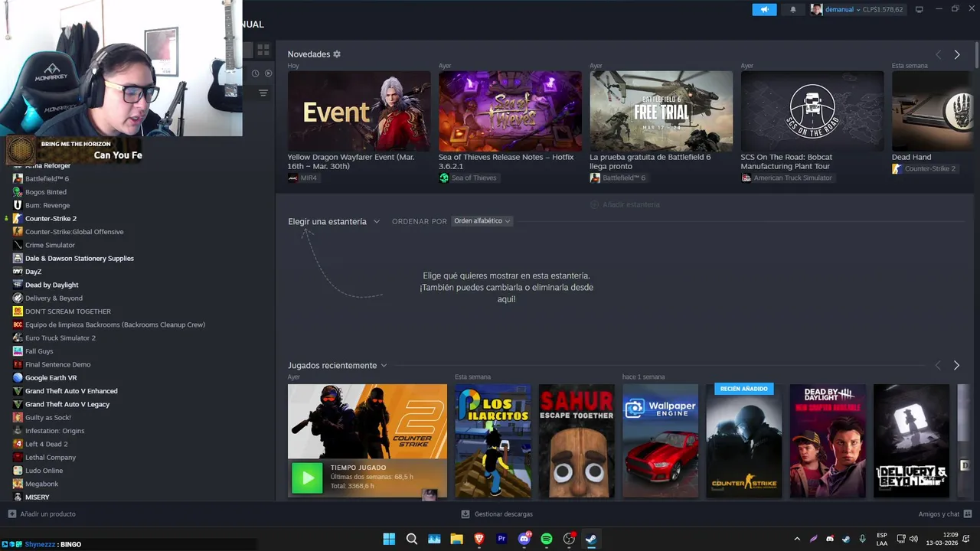Open Wallpaper Engine tile
Viewport: 980px width, 551px height.
660,441
